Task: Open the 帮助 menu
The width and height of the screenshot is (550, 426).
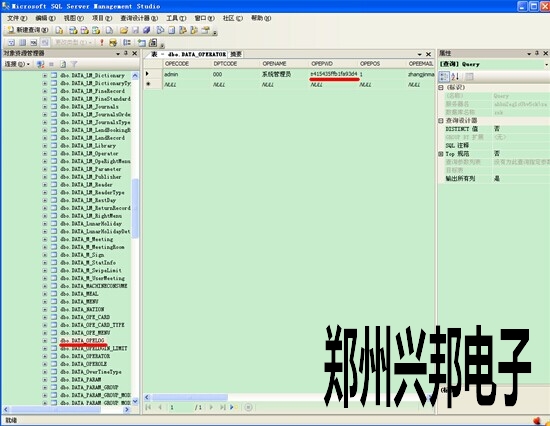Action: [261, 18]
